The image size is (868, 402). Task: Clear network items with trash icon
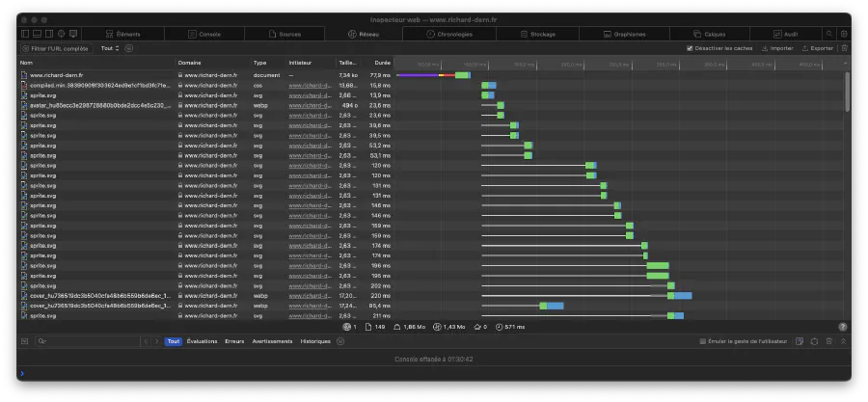coord(845,48)
